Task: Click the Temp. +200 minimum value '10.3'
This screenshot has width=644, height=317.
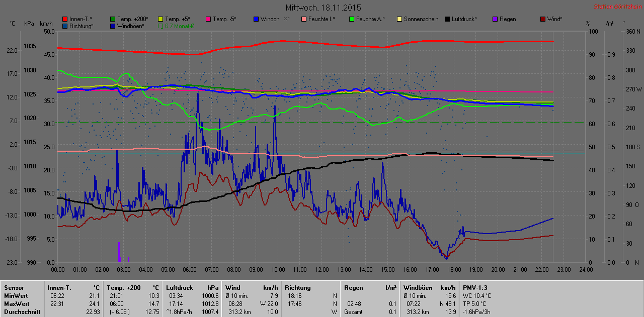Action: click(x=153, y=296)
